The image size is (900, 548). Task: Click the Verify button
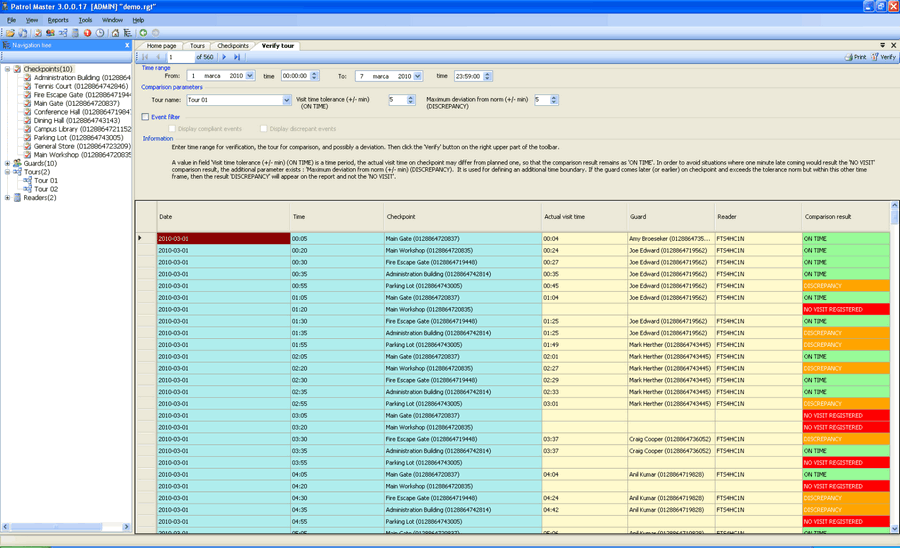tap(883, 57)
